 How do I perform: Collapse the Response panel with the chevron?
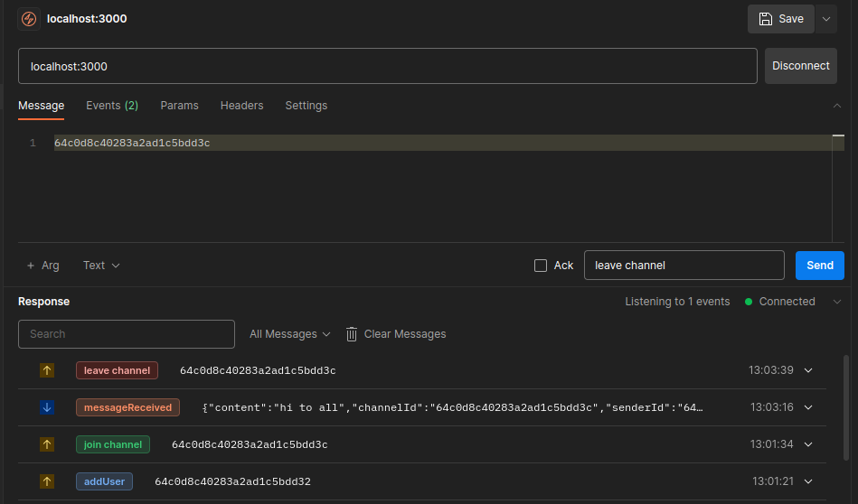(x=836, y=302)
